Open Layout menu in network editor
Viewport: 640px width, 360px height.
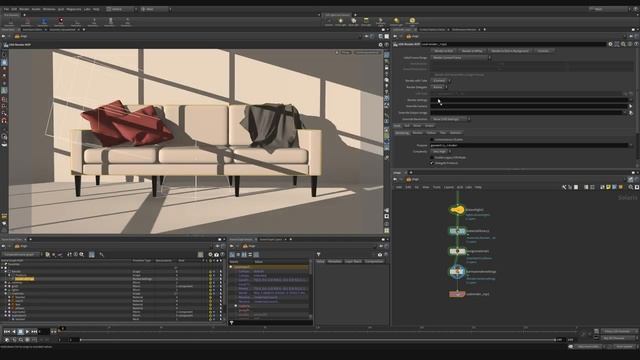[449, 187]
